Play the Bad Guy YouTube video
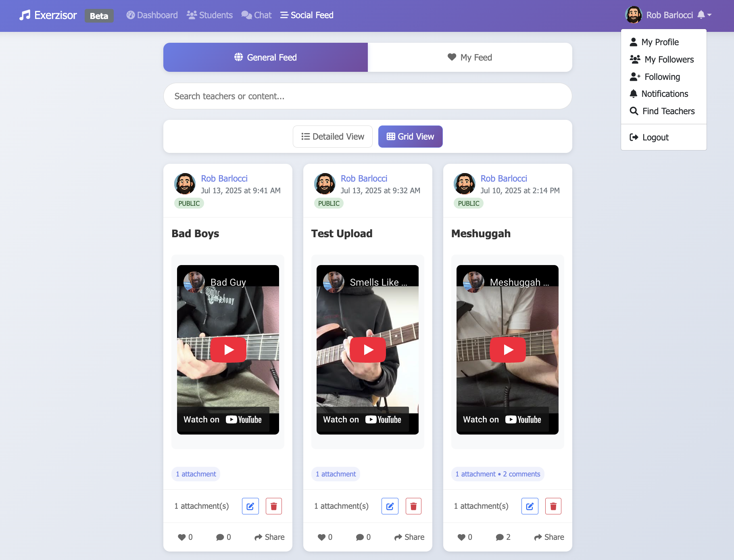The height and width of the screenshot is (560, 734). [x=228, y=349]
